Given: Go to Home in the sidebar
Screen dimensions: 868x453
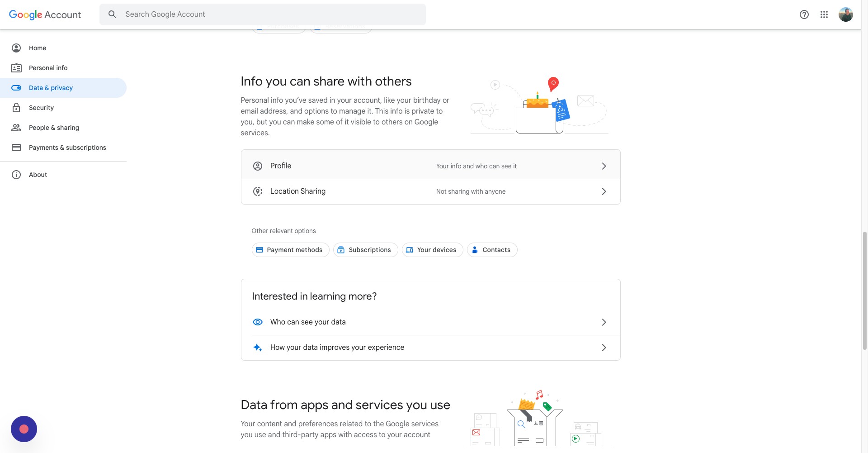Looking at the screenshot, I should (38, 48).
